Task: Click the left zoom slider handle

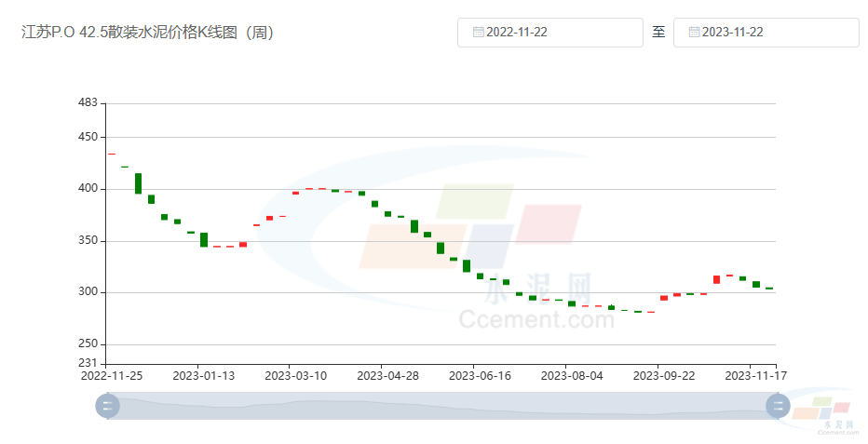Action: tap(108, 406)
